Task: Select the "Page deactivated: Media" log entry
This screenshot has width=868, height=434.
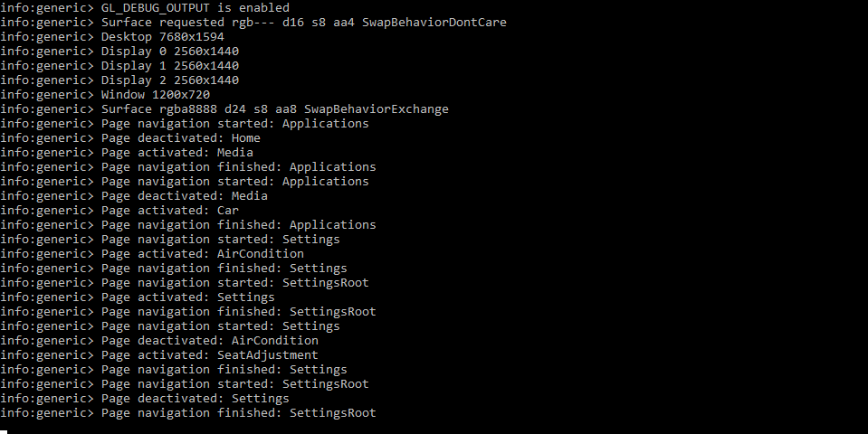Action: [184, 195]
